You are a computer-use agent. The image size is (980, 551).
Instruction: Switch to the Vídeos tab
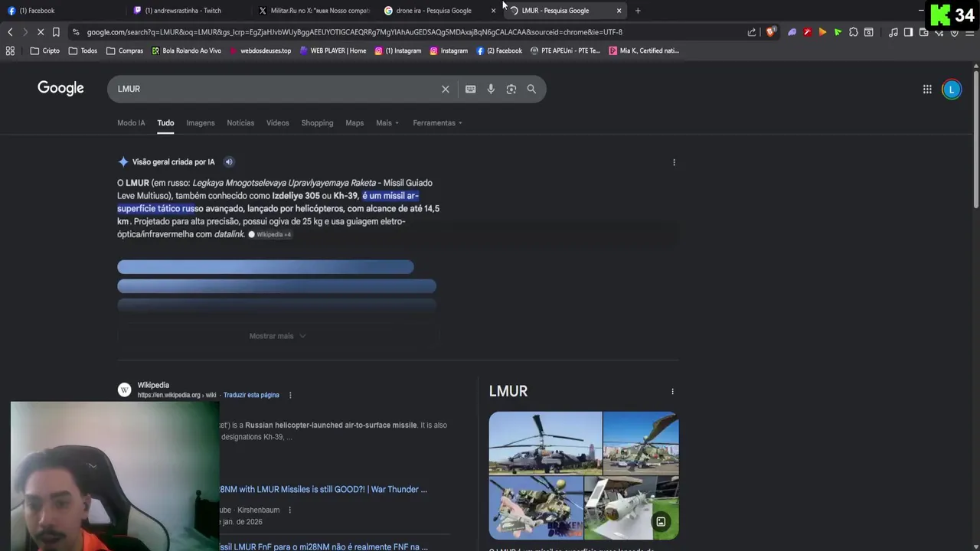(x=278, y=122)
